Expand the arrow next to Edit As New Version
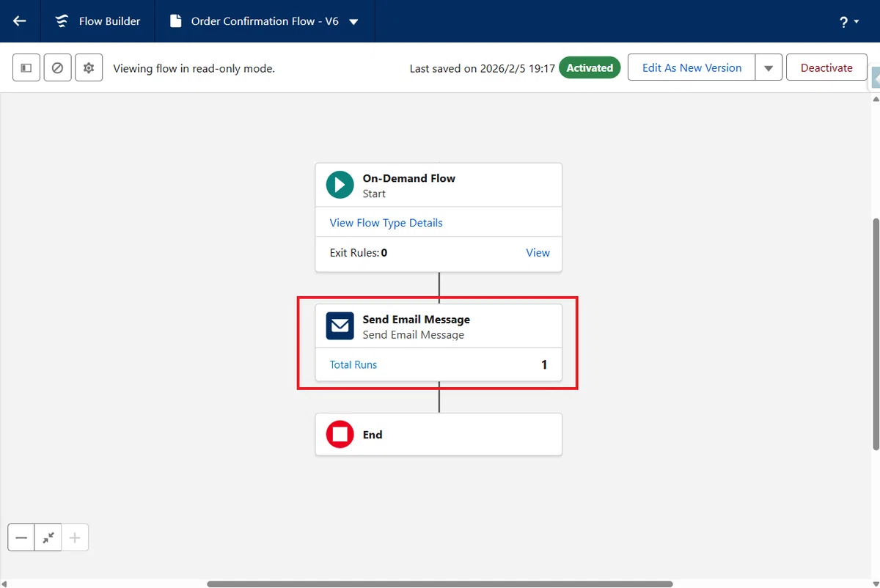The height and width of the screenshot is (588, 880). (x=769, y=67)
